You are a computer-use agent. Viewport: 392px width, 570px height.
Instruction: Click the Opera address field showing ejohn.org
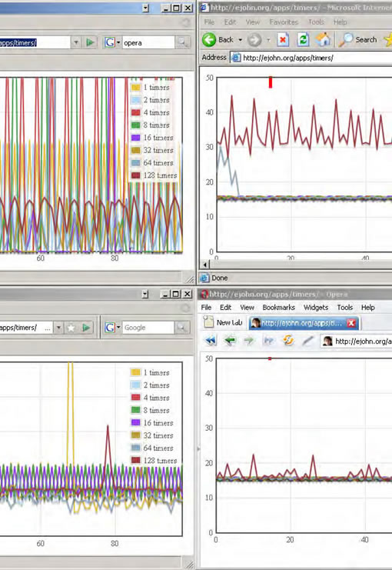357,341
